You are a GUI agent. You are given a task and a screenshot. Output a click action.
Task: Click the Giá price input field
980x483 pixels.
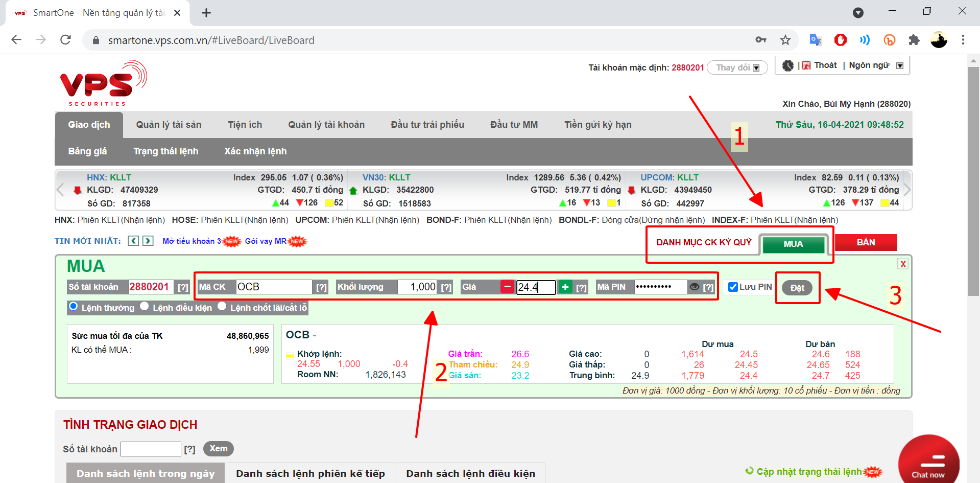(536, 287)
